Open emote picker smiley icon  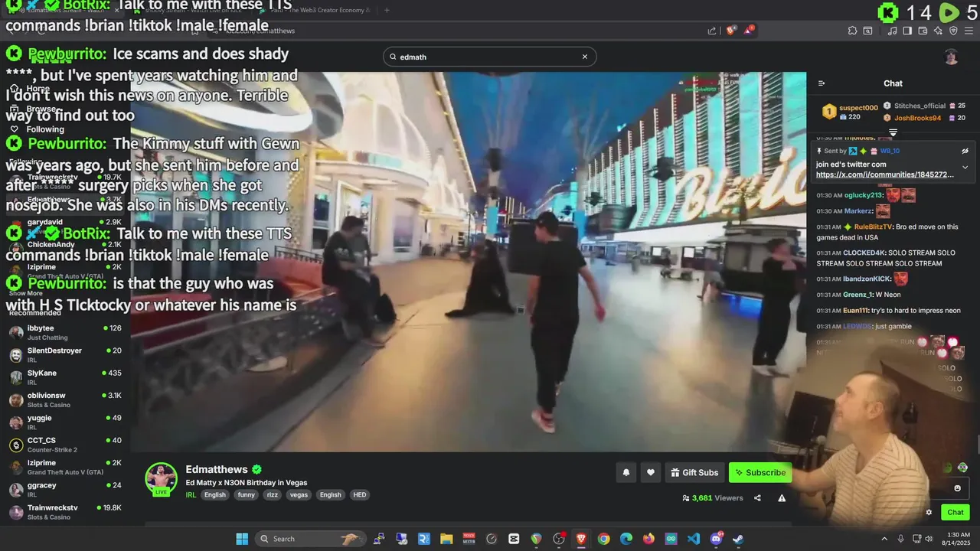click(957, 488)
